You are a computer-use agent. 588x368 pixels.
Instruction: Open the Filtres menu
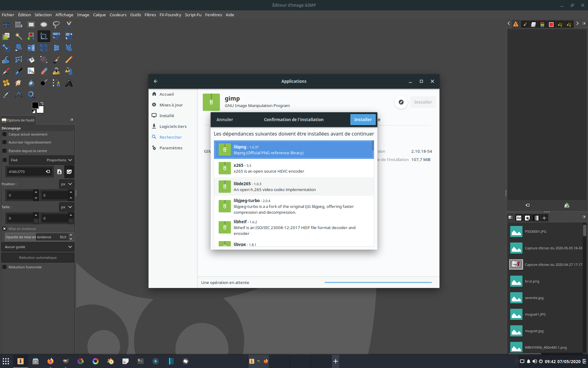click(x=150, y=15)
